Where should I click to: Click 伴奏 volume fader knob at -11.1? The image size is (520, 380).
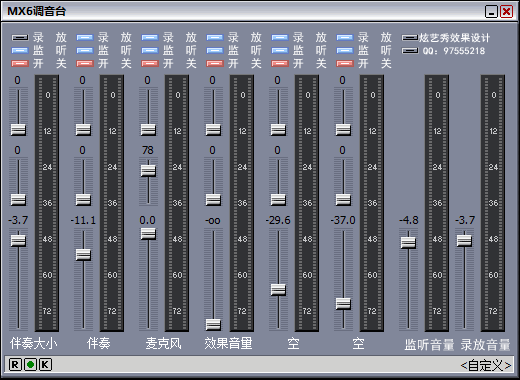point(83,255)
